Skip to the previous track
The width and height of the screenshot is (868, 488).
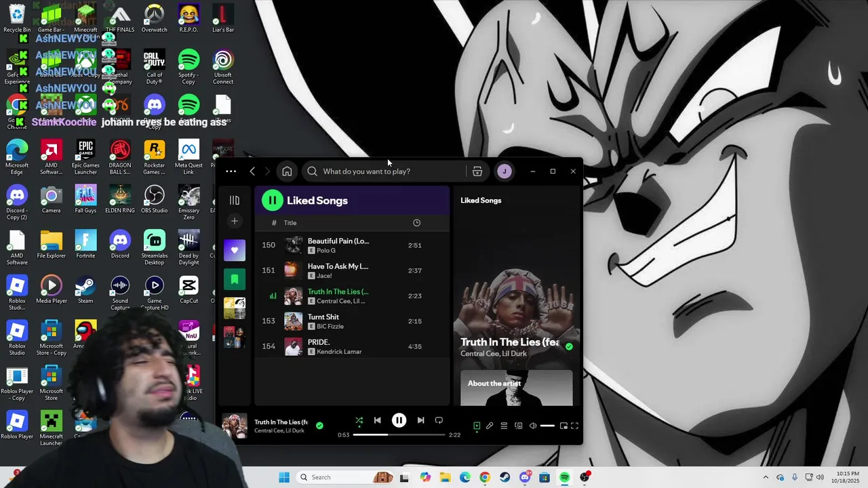(x=378, y=421)
